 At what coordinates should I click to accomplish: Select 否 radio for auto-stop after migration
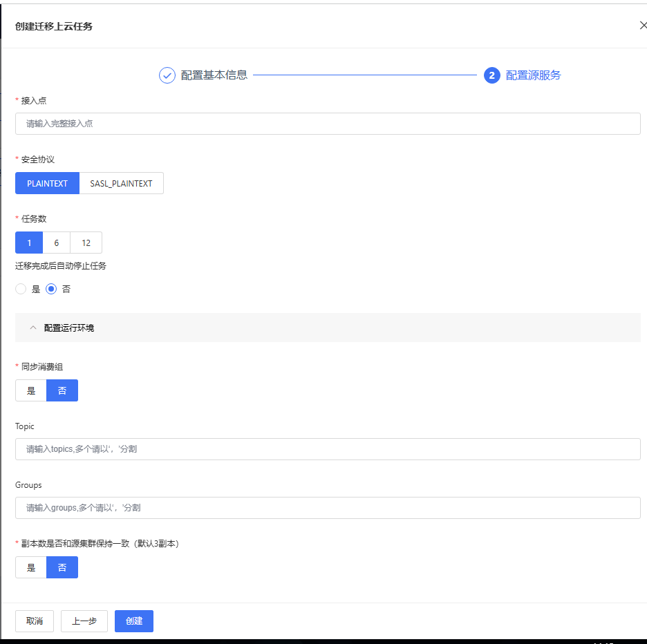point(51,289)
